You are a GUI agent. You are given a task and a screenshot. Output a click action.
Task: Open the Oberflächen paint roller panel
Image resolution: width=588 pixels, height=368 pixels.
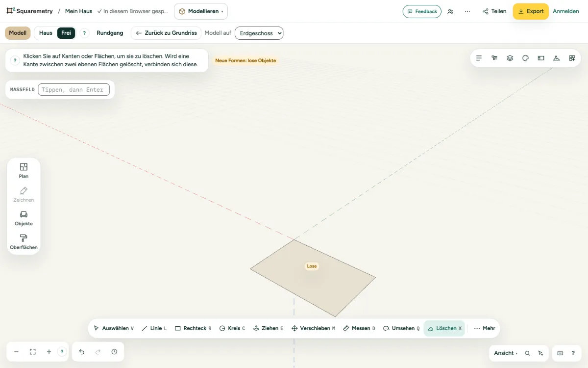[x=24, y=242]
